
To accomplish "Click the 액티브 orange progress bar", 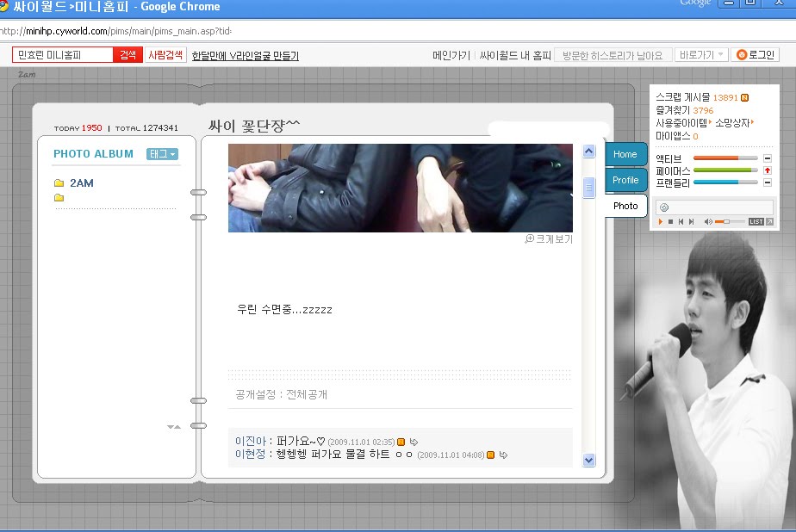I will (x=725, y=158).
